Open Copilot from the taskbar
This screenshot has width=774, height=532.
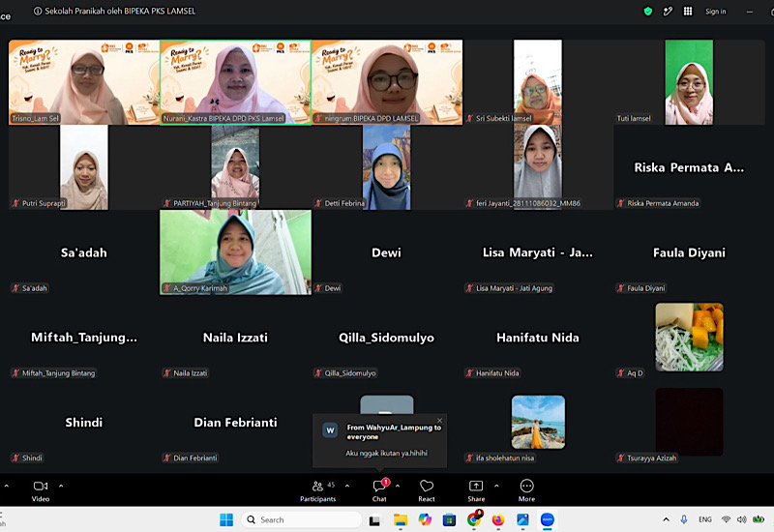[425, 519]
